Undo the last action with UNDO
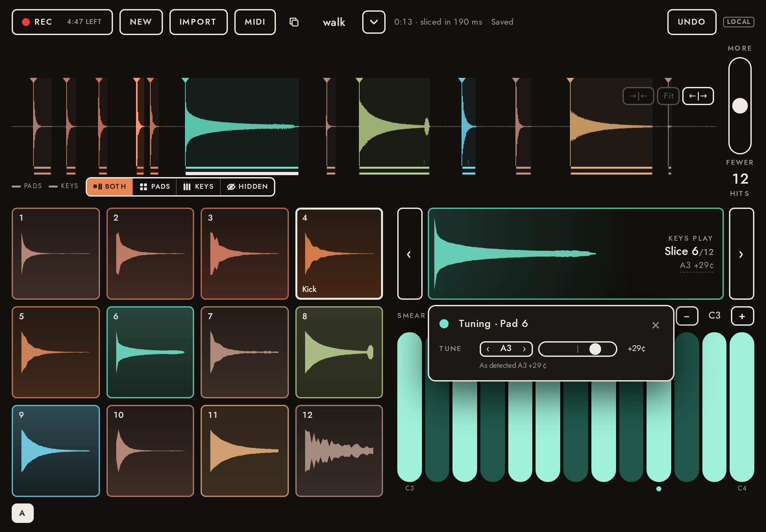Screen dimensions: 766x532 tap(692, 22)
